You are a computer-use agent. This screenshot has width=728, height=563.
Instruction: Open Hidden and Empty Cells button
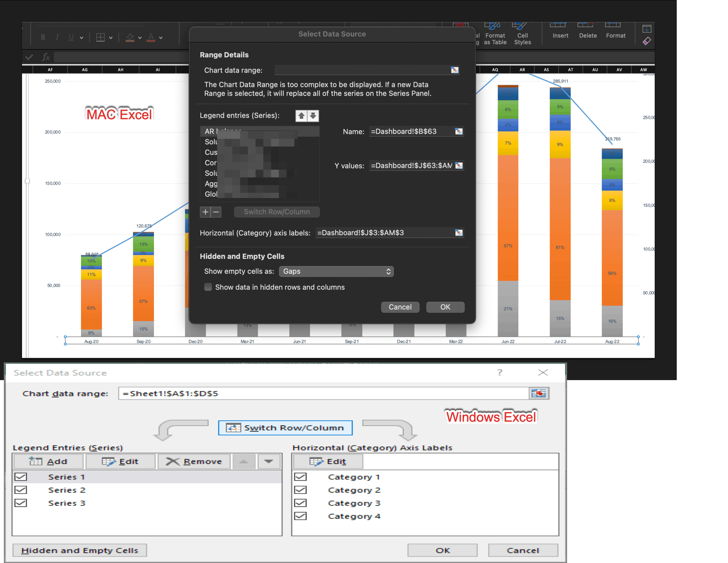pyautogui.click(x=80, y=550)
